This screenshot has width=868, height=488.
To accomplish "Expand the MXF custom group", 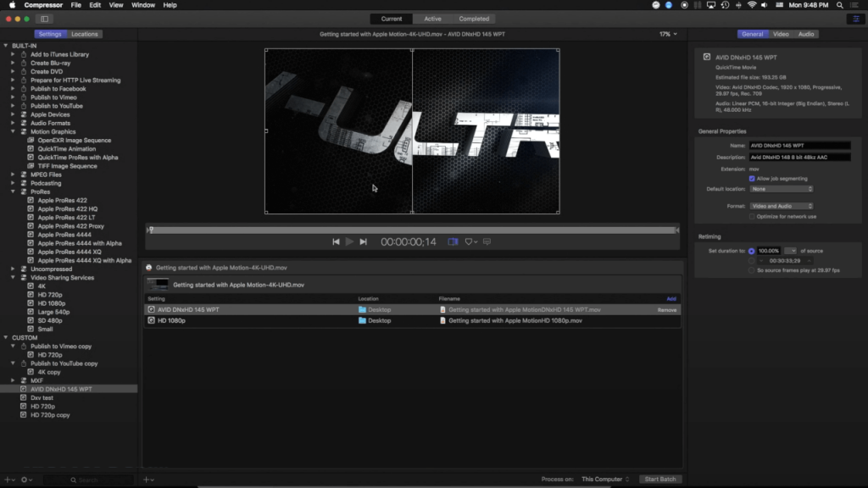I will tap(13, 380).
